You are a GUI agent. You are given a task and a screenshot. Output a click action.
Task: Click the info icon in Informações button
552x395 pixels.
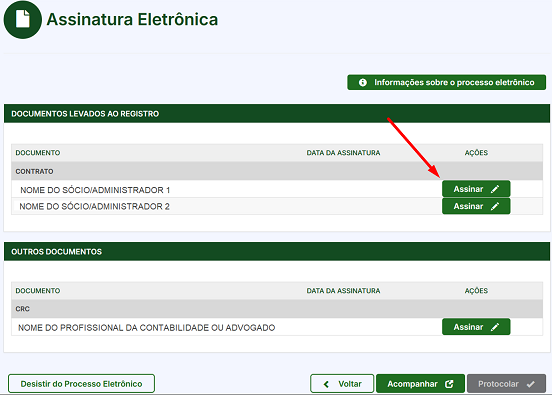click(x=363, y=82)
